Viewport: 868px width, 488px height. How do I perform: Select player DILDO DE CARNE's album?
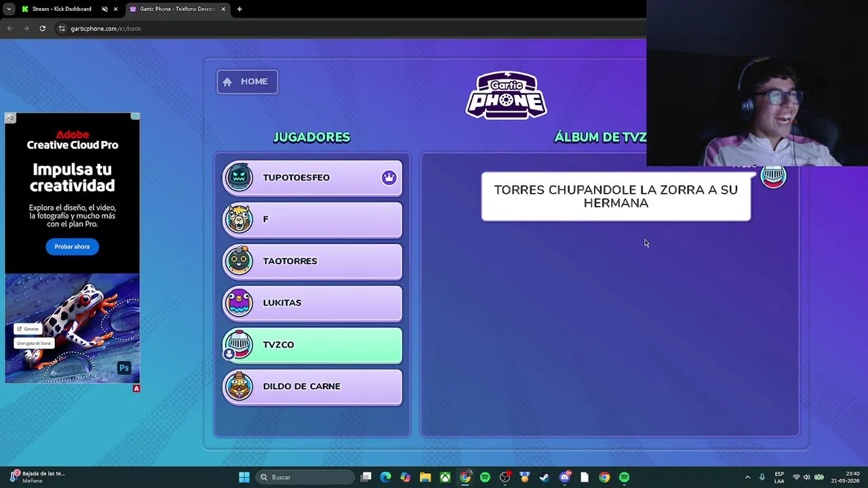pyautogui.click(x=312, y=386)
